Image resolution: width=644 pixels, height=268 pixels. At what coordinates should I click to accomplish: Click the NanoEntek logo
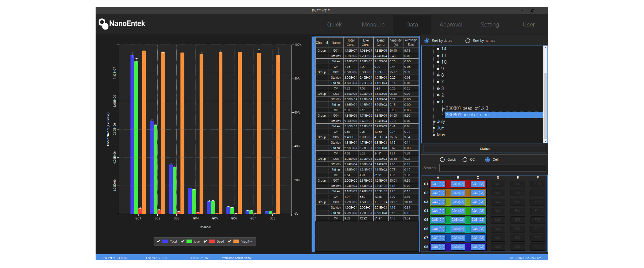coord(122,24)
